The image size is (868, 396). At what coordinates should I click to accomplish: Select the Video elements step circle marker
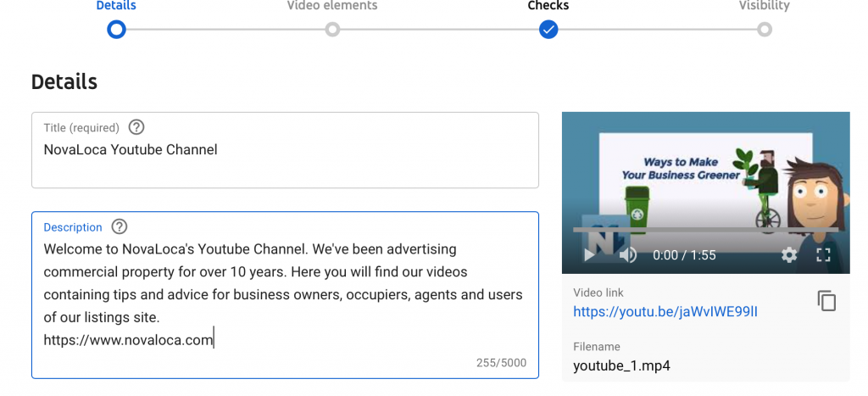(x=332, y=30)
